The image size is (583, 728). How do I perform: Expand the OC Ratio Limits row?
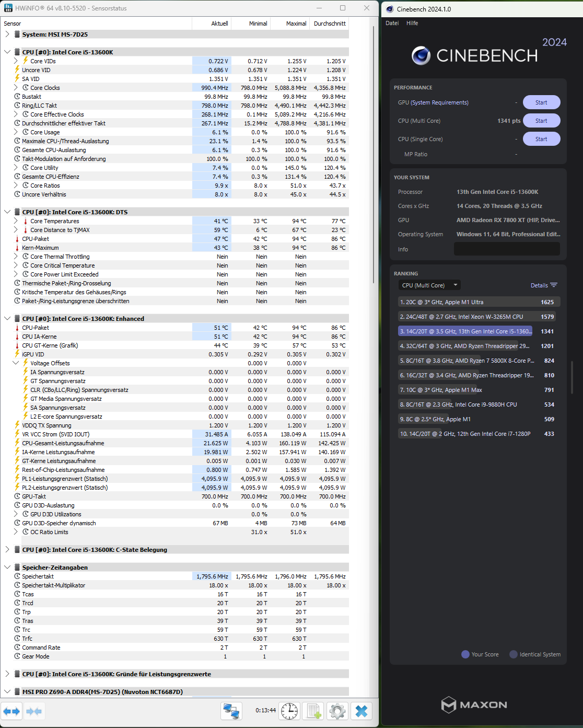pos(16,531)
